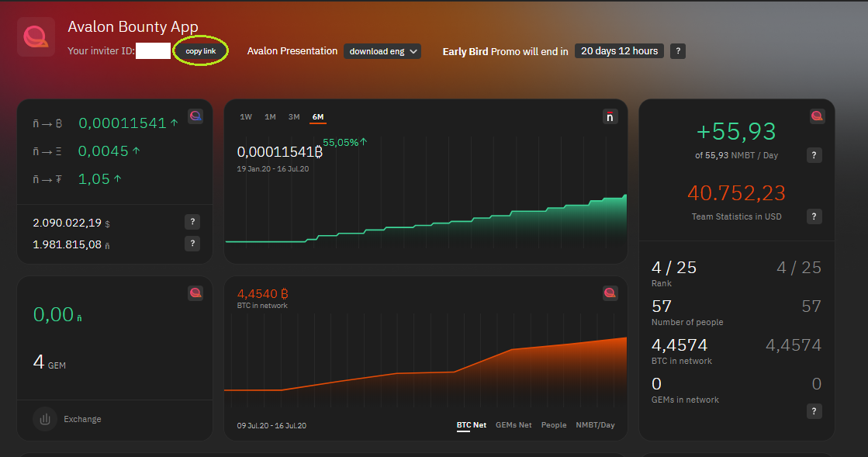868x457 pixels.
Task: Click the +55,93 daily earnings value
Action: 736,131
